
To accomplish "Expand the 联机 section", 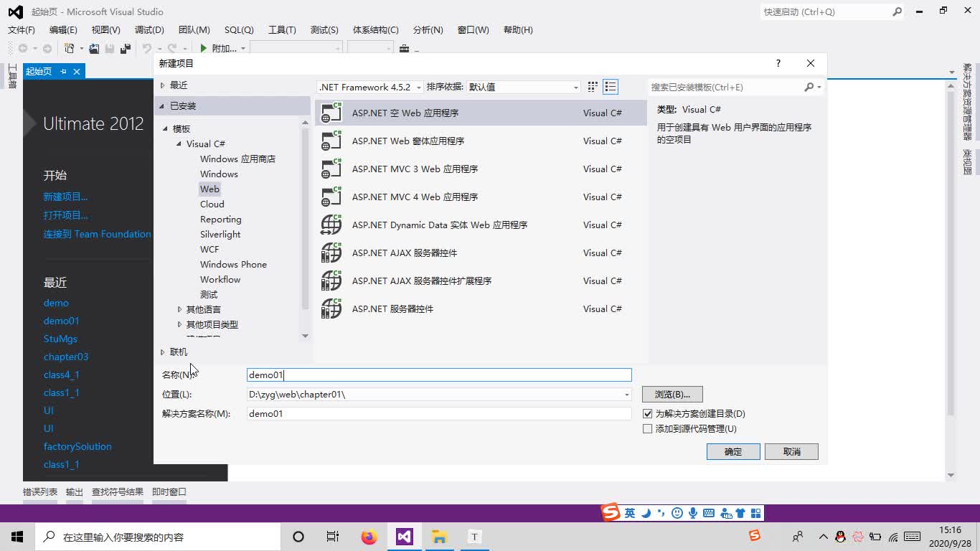I will 163,352.
